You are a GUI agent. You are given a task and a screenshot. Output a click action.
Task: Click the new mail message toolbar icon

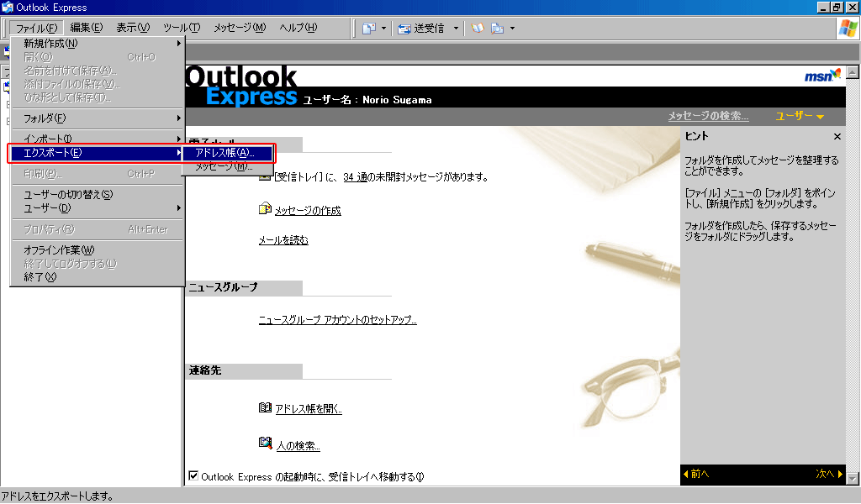368,28
